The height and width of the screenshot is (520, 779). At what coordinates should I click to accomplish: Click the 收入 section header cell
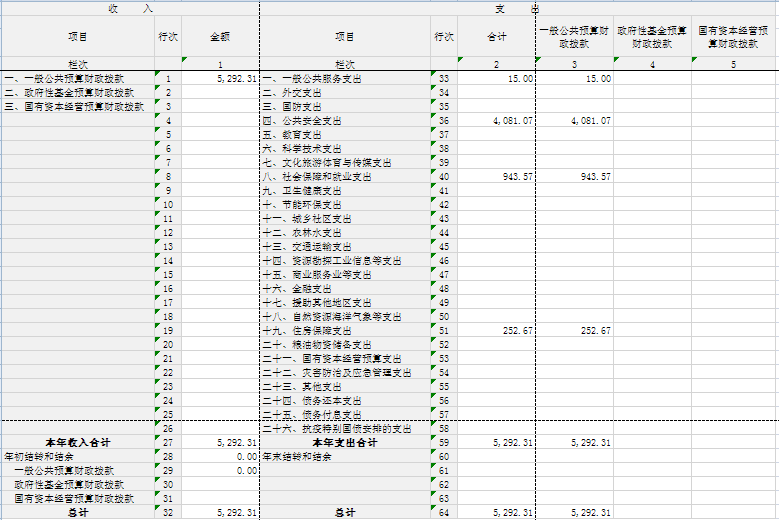[130, 8]
